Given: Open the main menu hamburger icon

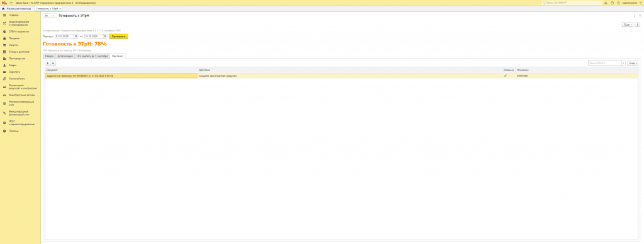Looking at the screenshot, I should 11,3.
